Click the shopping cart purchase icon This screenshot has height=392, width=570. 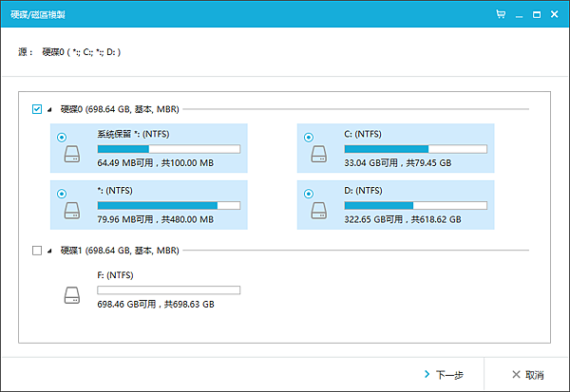(501, 15)
